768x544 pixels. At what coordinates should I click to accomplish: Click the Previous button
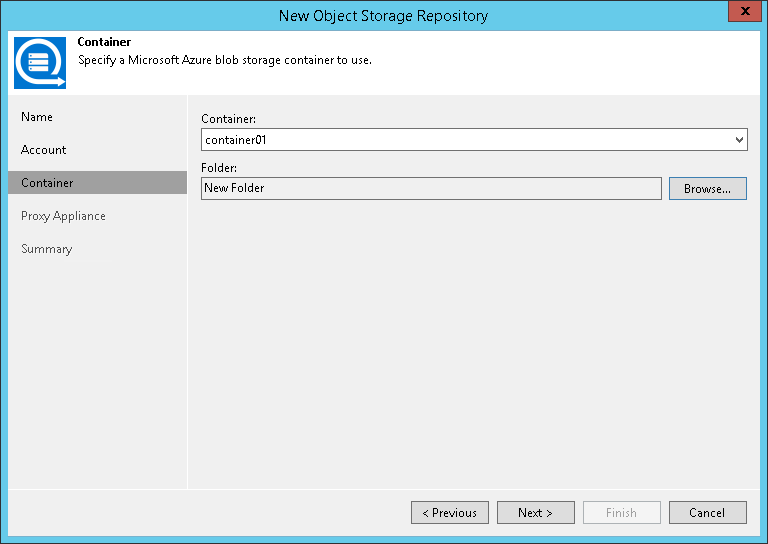[450, 513]
